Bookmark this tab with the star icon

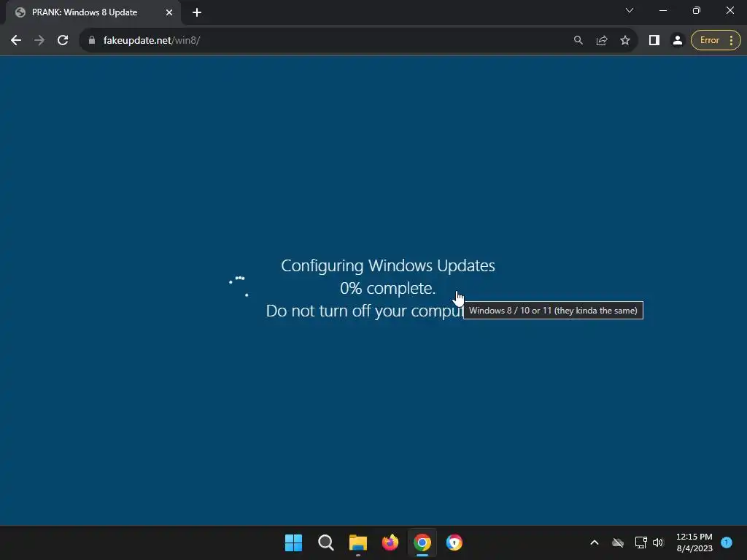(x=625, y=41)
